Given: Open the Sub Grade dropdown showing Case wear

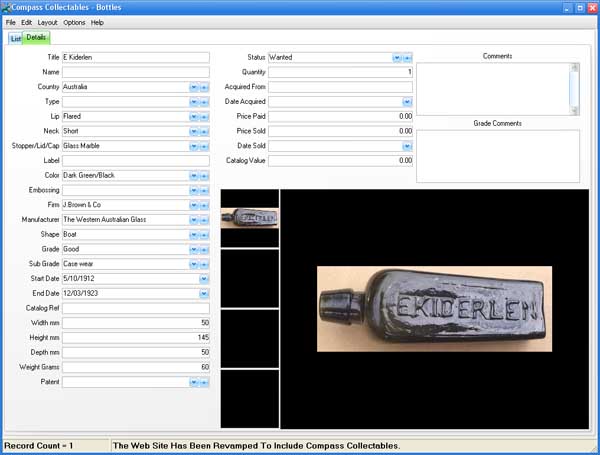Looking at the screenshot, I should click(194, 264).
